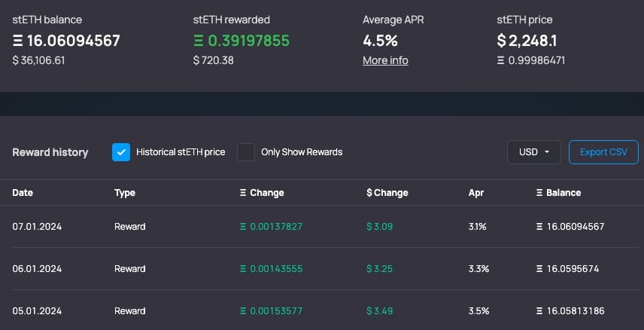This screenshot has height=330, width=644.
Task: Select the 05.01.2024 reward row date
Action: coord(37,311)
